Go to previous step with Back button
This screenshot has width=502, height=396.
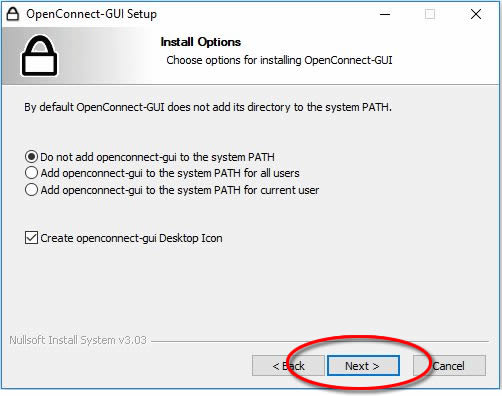coord(288,366)
